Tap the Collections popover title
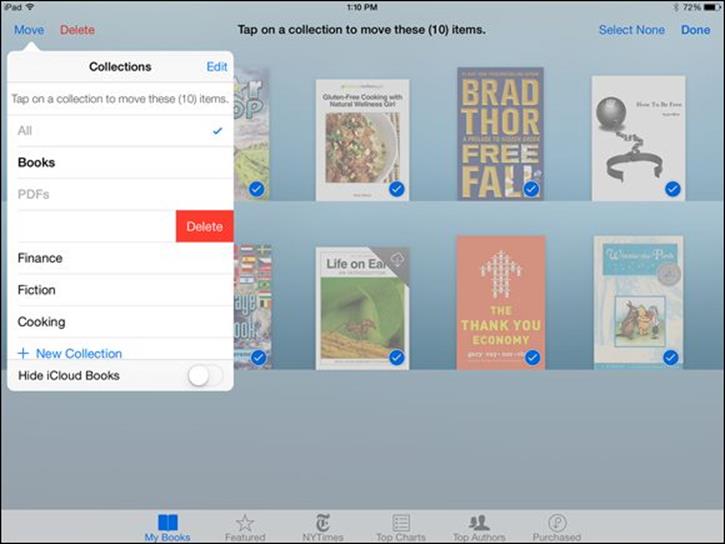The image size is (725, 544). (x=120, y=67)
